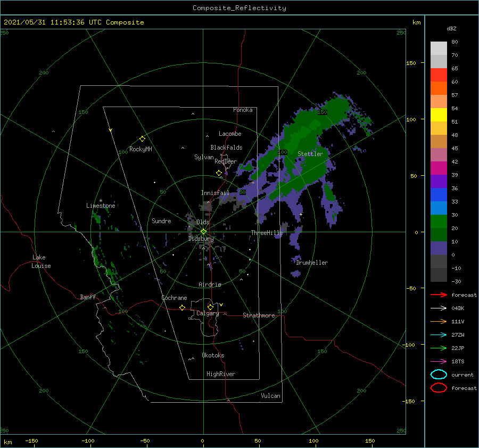Pick the purple swatch between 10 and 0
Image resolution: width=479 pixels, height=448 pixels.
439,248
